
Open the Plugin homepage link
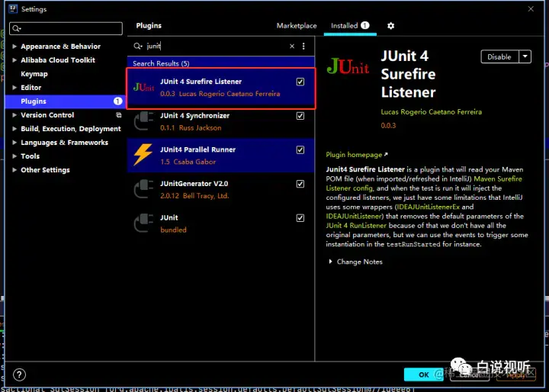tap(357, 155)
